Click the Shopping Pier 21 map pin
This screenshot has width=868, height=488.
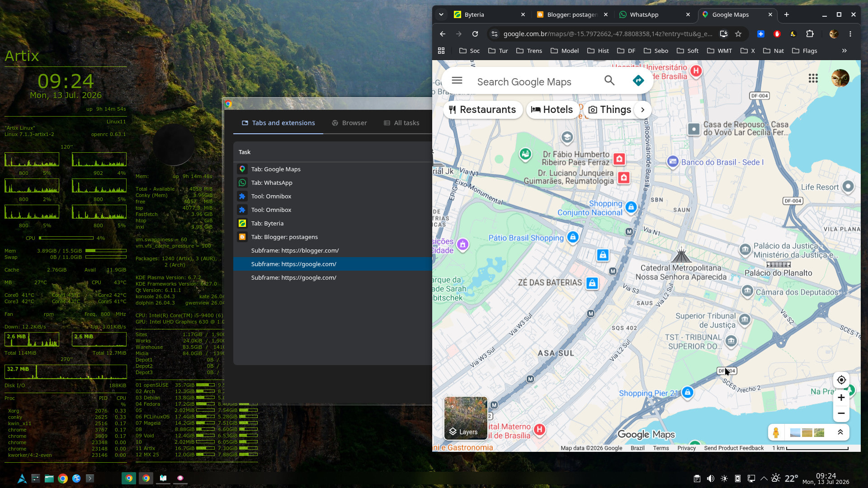(688, 392)
